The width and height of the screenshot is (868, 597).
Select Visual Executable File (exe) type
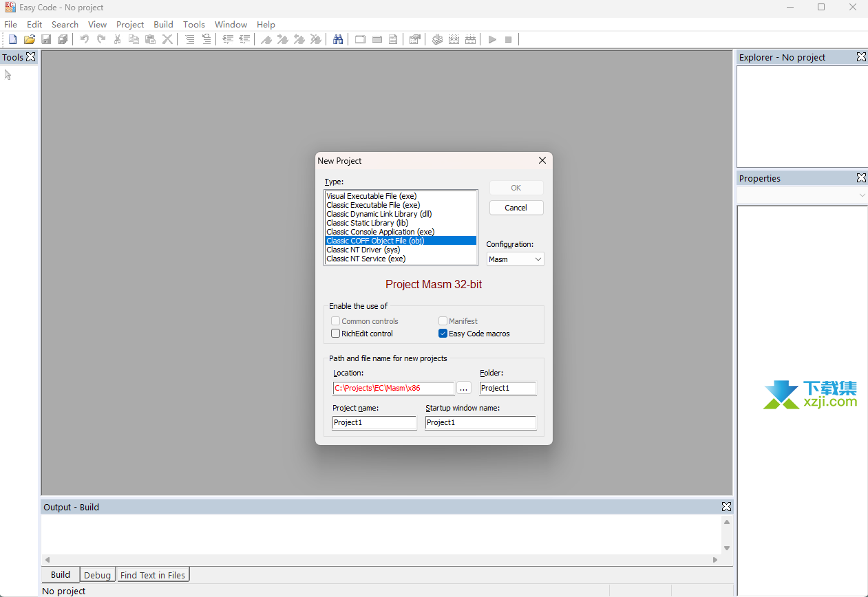coord(401,196)
